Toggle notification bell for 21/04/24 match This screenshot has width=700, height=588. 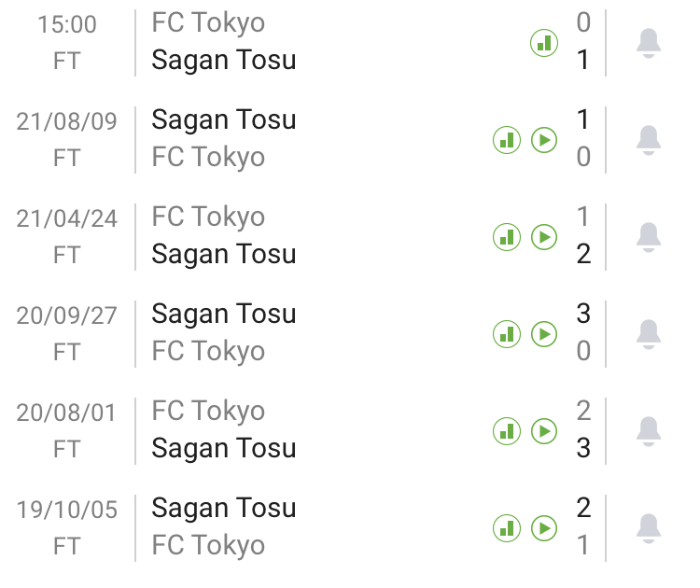649,237
